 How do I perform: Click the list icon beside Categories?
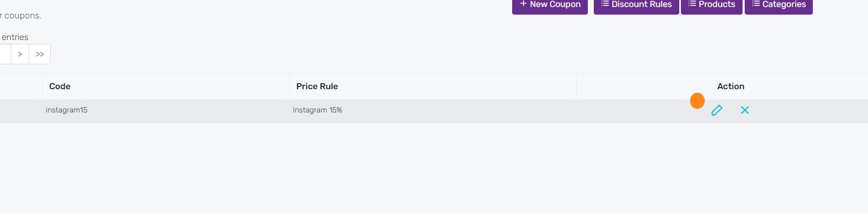[x=756, y=4]
